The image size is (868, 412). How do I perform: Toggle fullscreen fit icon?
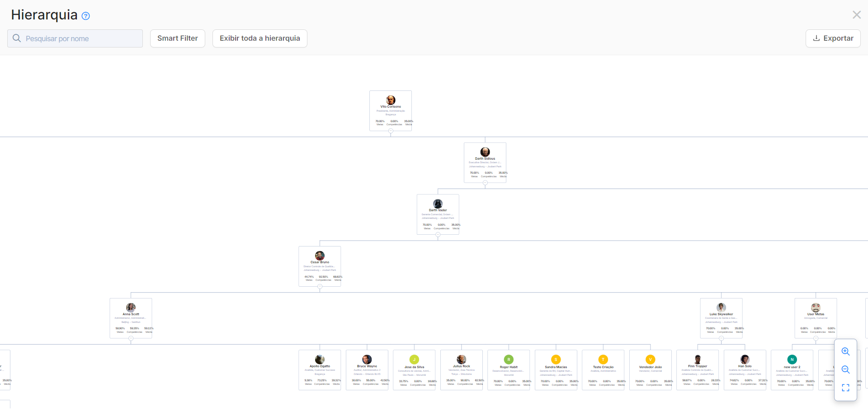[845, 388]
